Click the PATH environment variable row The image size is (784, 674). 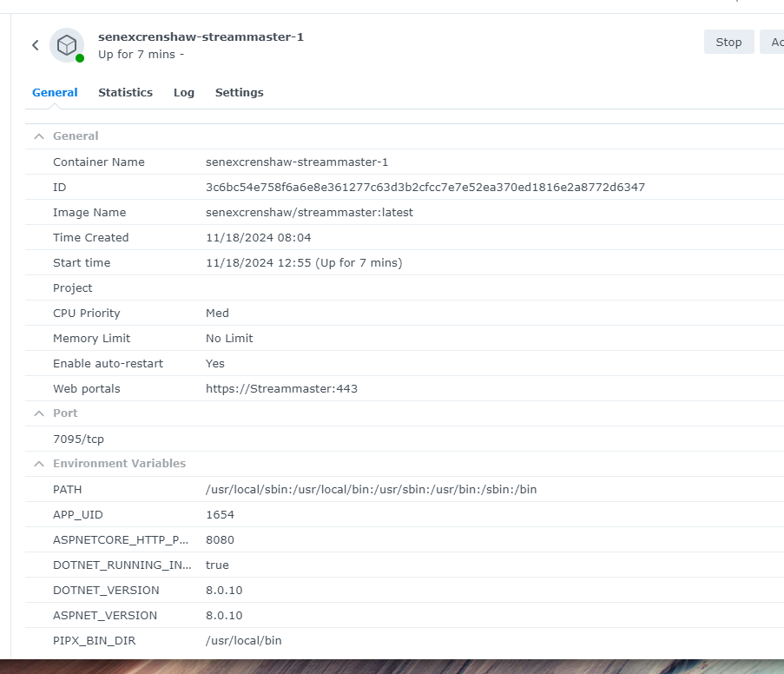coord(67,489)
